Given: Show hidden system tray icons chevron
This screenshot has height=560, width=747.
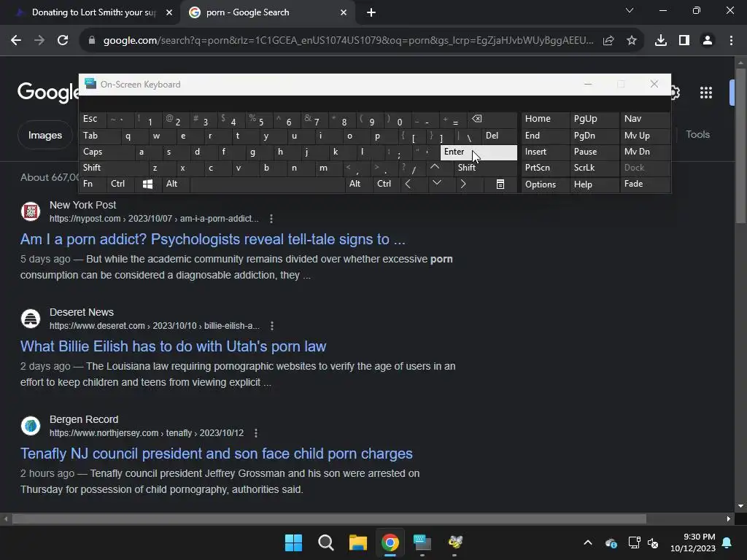Looking at the screenshot, I should (588, 542).
